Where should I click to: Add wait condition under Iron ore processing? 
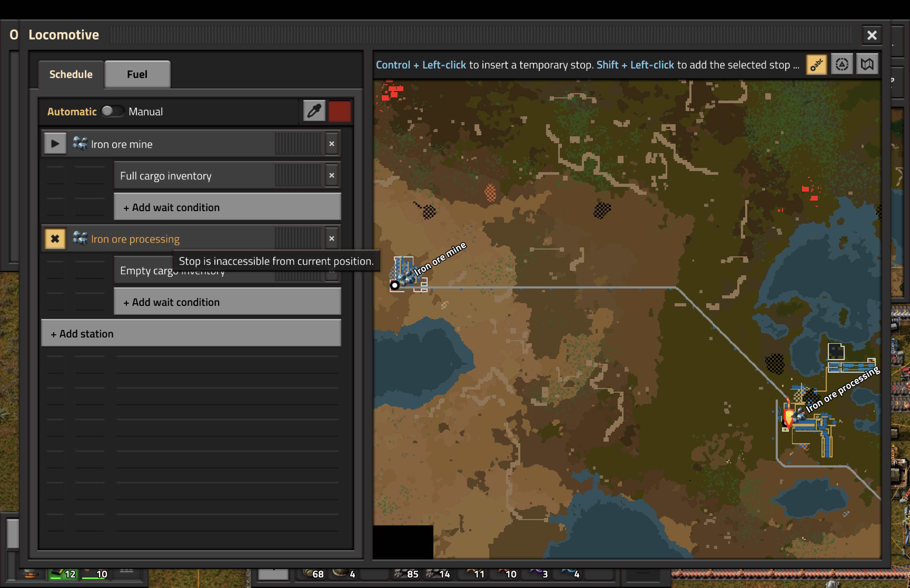[x=227, y=302]
